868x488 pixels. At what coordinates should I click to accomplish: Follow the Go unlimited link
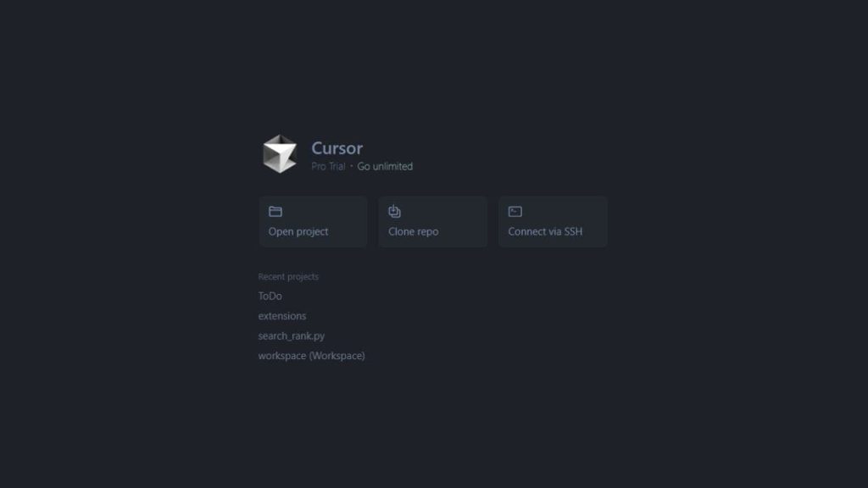click(x=385, y=166)
